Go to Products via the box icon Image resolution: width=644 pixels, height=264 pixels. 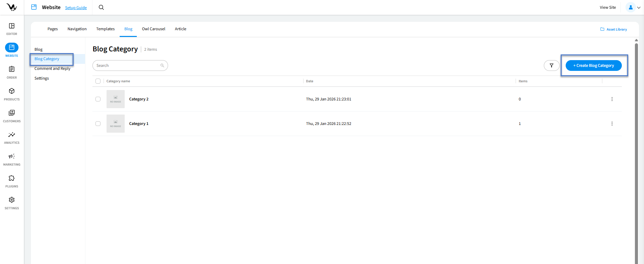click(12, 91)
